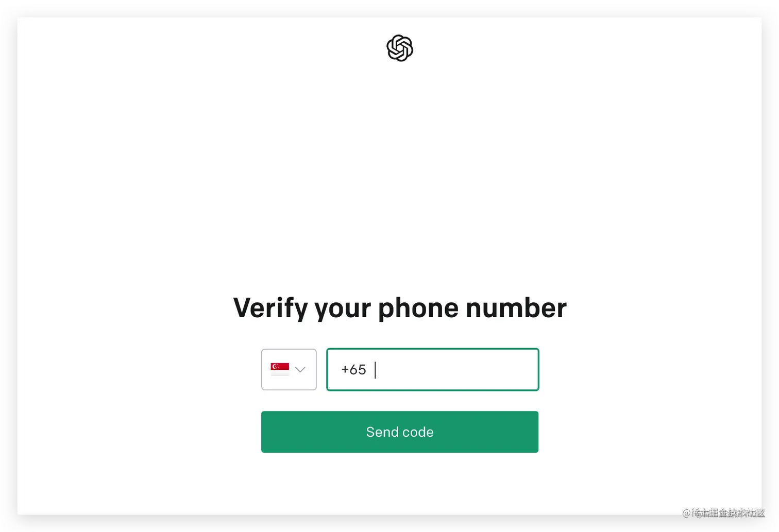This screenshot has height=532, width=779.
Task: Click the word 'Verify' in the heading
Action: pyautogui.click(x=271, y=308)
